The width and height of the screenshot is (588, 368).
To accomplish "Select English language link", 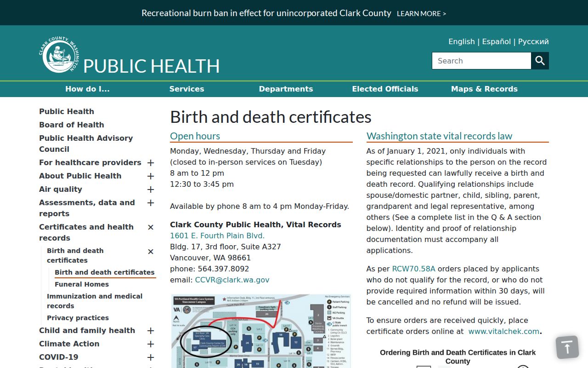I will 462,41.
